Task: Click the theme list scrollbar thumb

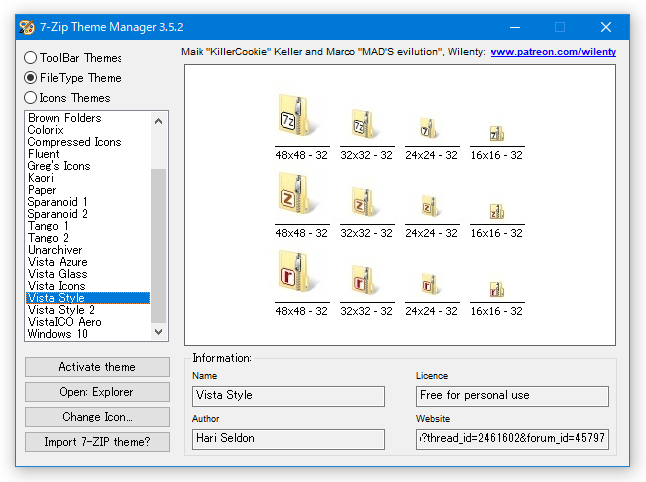Action: [x=159, y=246]
